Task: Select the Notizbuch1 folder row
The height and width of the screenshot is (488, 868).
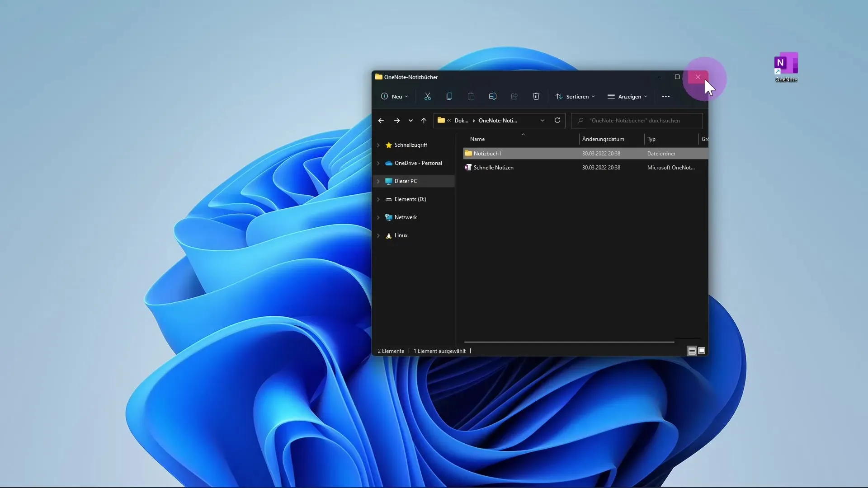Action: 585,154
